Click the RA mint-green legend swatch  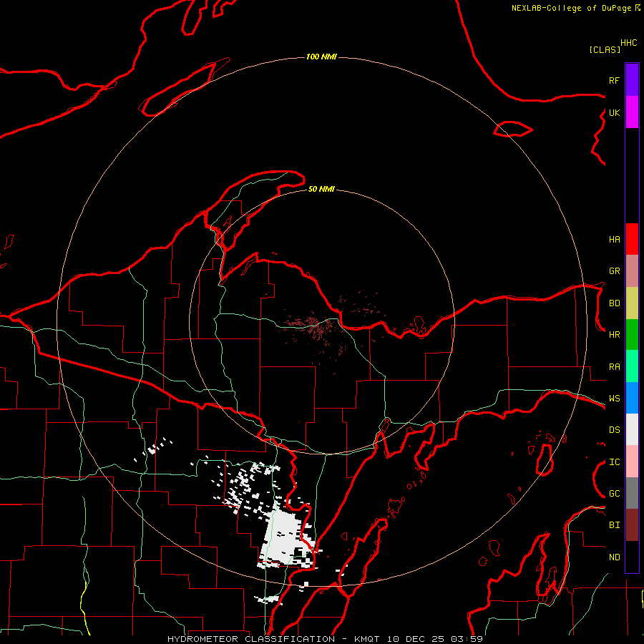(x=632, y=366)
